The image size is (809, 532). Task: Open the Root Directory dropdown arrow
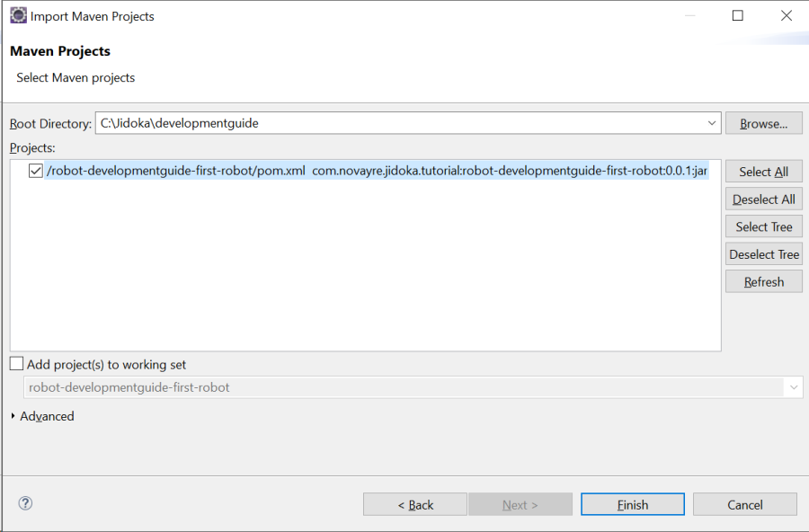[x=712, y=123]
